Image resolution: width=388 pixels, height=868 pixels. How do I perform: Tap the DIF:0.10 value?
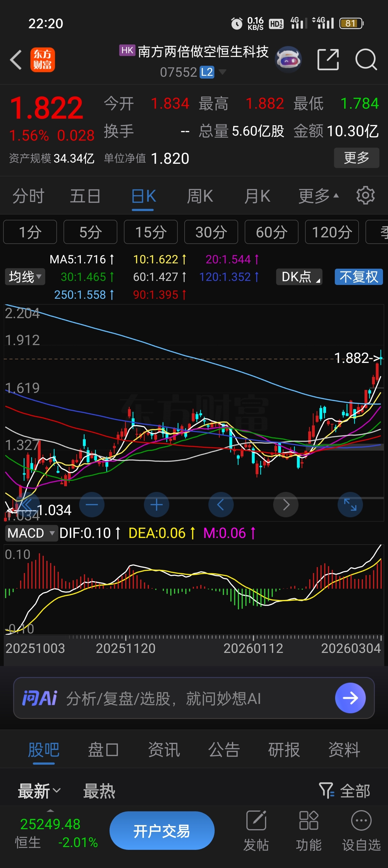click(89, 533)
